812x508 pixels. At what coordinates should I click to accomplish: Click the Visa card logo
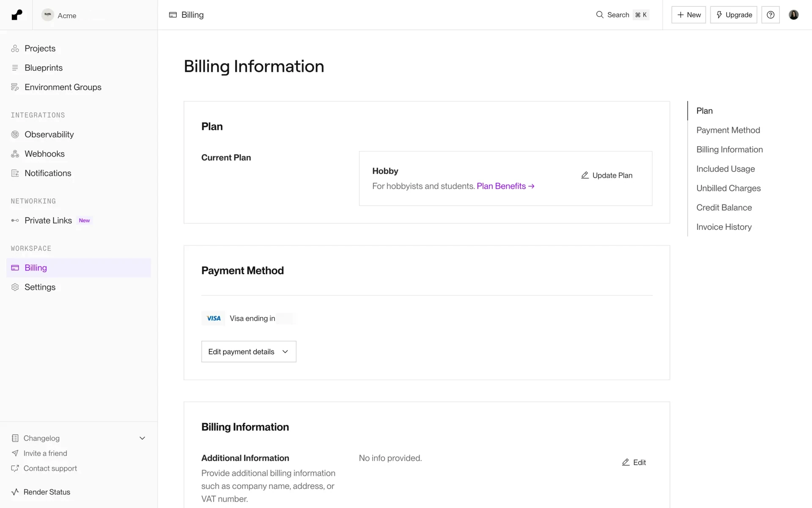tap(214, 318)
